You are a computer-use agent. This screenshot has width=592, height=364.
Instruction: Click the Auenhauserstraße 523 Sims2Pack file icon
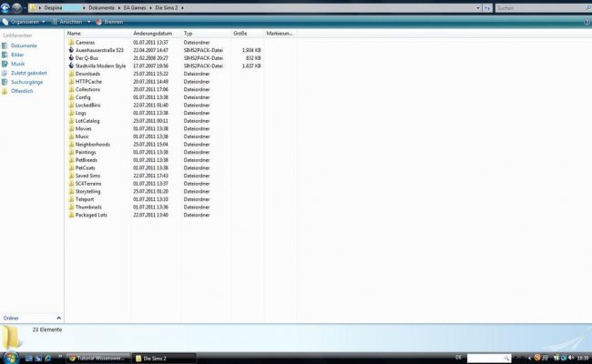point(71,50)
